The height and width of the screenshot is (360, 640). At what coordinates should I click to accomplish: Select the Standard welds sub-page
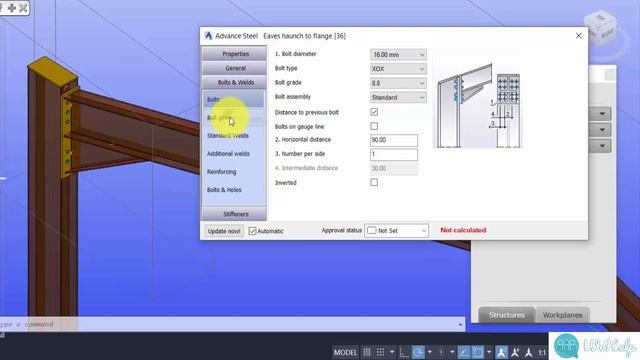(x=228, y=136)
